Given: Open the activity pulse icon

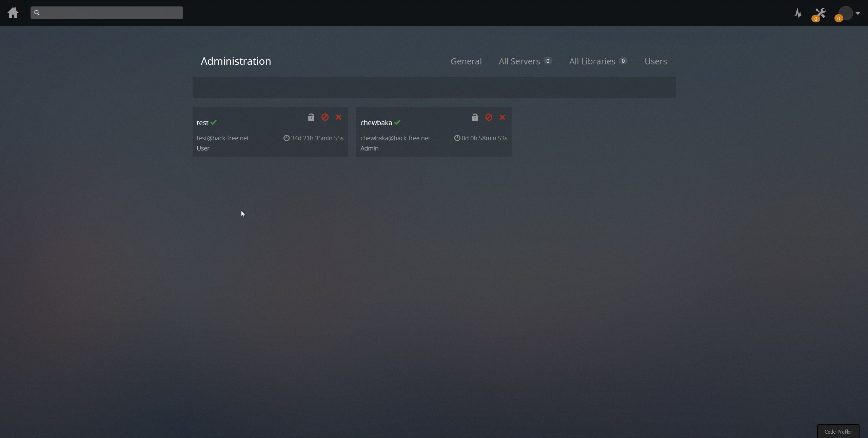Looking at the screenshot, I should tap(798, 13).
